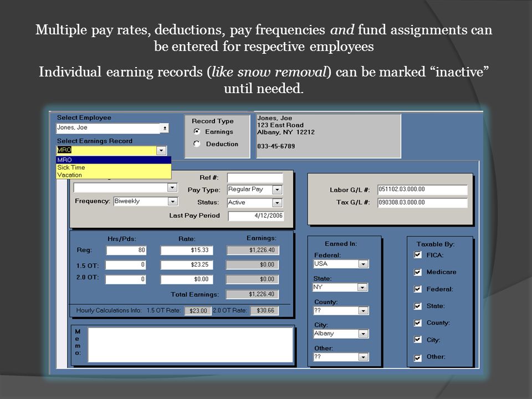Screen dimensions: 532x399
Task: Click the Last Pay Period date field
Action: (x=256, y=216)
